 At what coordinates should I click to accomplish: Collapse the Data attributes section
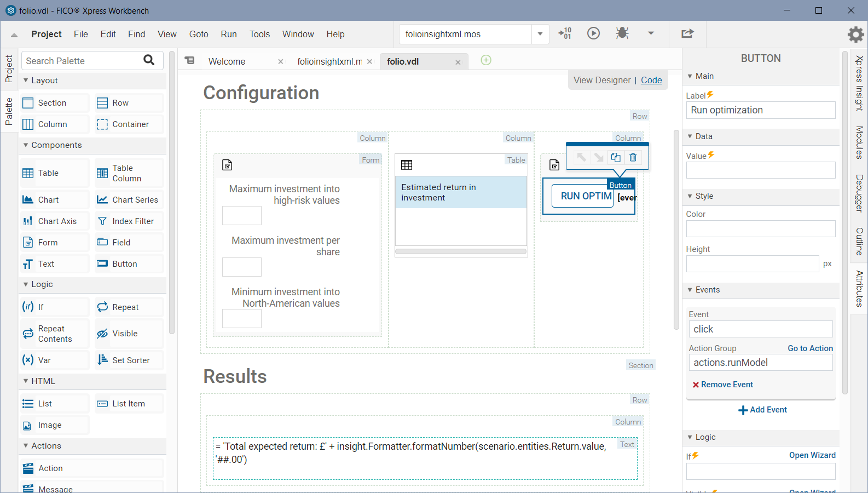pyautogui.click(x=690, y=136)
